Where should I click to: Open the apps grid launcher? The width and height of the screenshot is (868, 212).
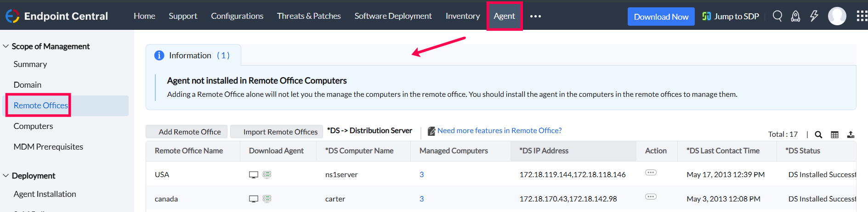point(862,16)
